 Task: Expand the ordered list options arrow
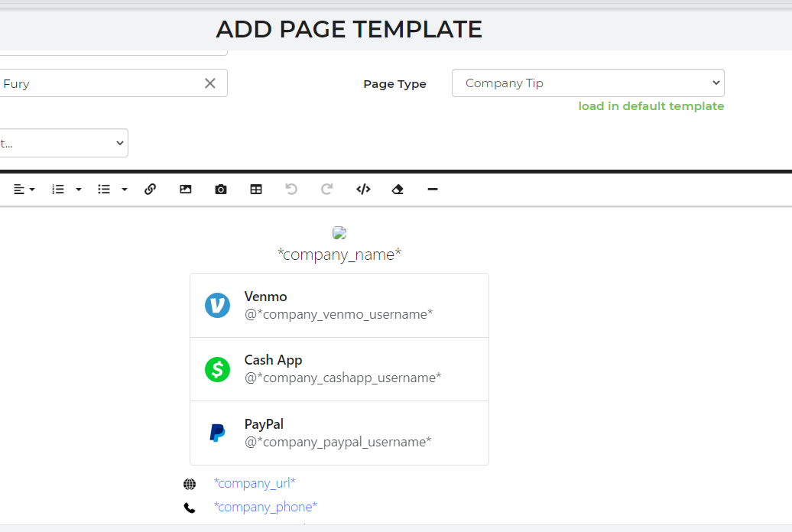click(78, 190)
